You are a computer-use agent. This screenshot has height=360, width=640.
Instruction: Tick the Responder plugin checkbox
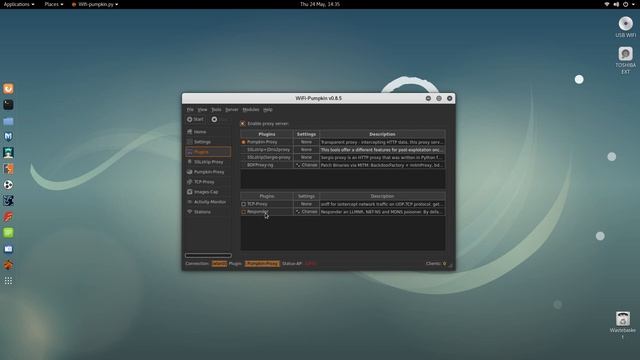[244, 212]
